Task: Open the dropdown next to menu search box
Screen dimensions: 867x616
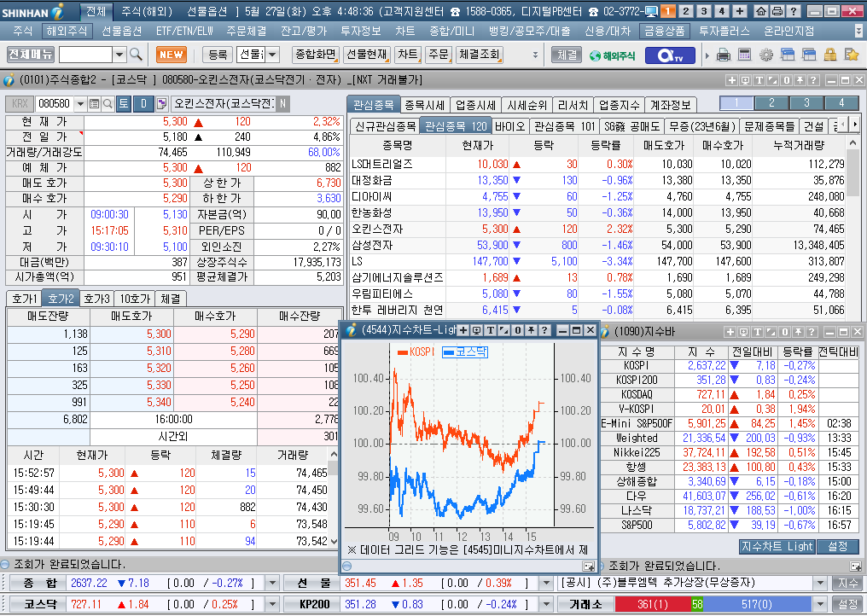Action: click(119, 55)
